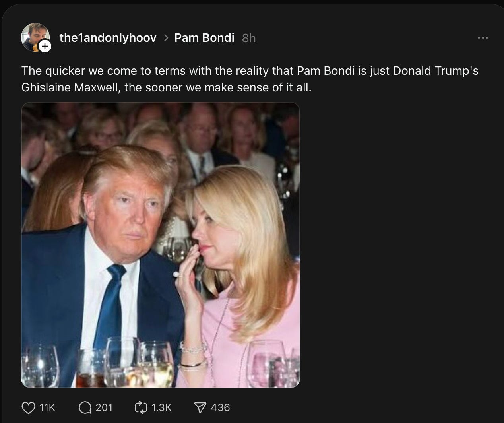Share the post with the paper-plane icon
504x423 pixels.
(x=200, y=407)
